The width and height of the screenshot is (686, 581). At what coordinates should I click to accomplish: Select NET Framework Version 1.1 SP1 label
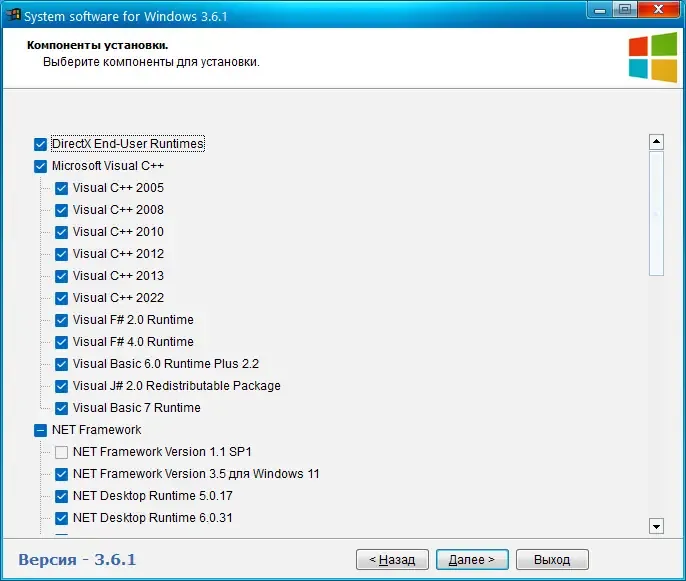(x=162, y=452)
